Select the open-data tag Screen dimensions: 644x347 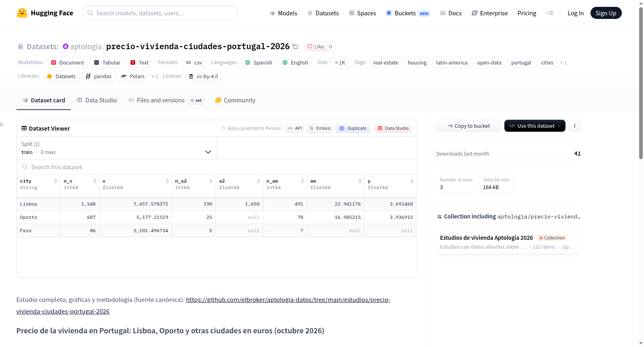point(489,62)
